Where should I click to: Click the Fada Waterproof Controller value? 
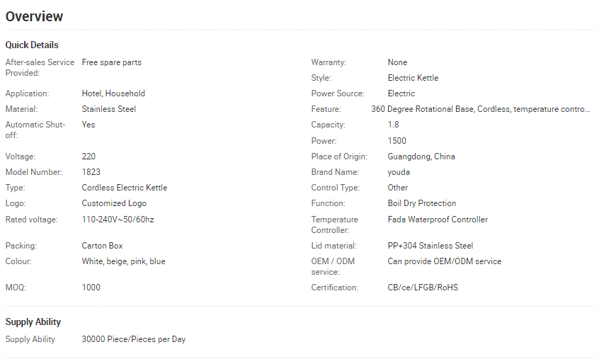(x=438, y=220)
